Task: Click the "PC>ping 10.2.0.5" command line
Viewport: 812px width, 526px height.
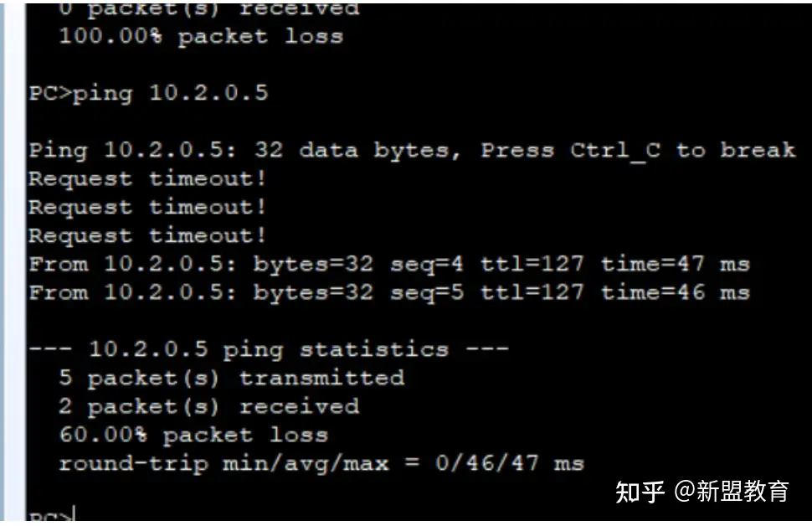Action: pos(148,93)
